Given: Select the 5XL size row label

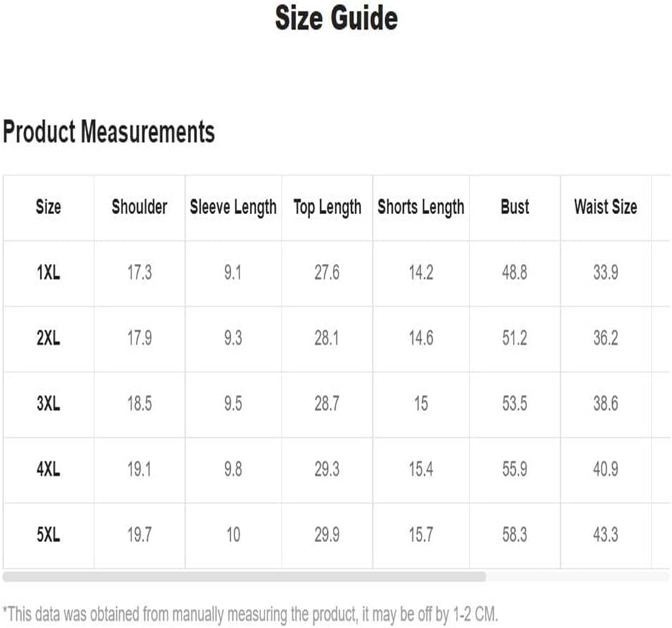Looking at the screenshot, I should 49,535.
